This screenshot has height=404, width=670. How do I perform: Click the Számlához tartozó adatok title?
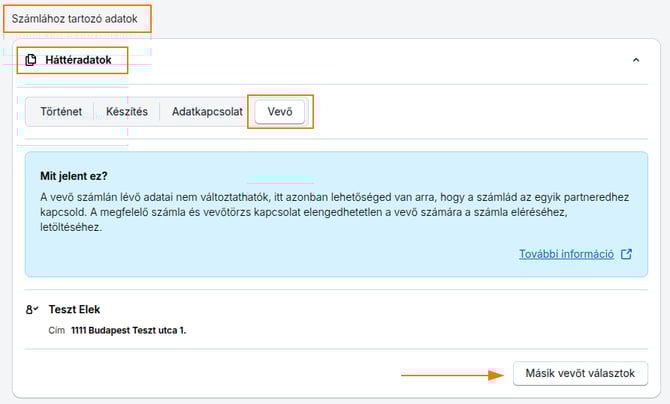(x=76, y=19)
